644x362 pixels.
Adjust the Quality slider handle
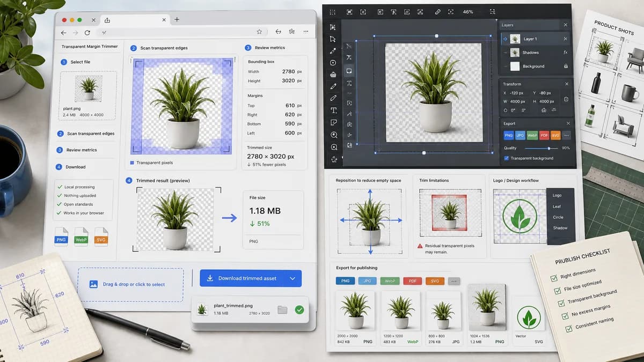coord(548,148)
